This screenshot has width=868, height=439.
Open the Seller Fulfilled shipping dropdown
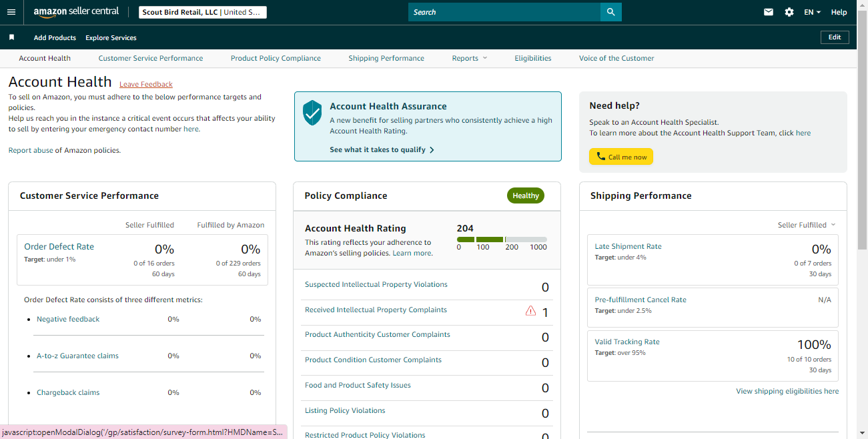pos(807,225)
